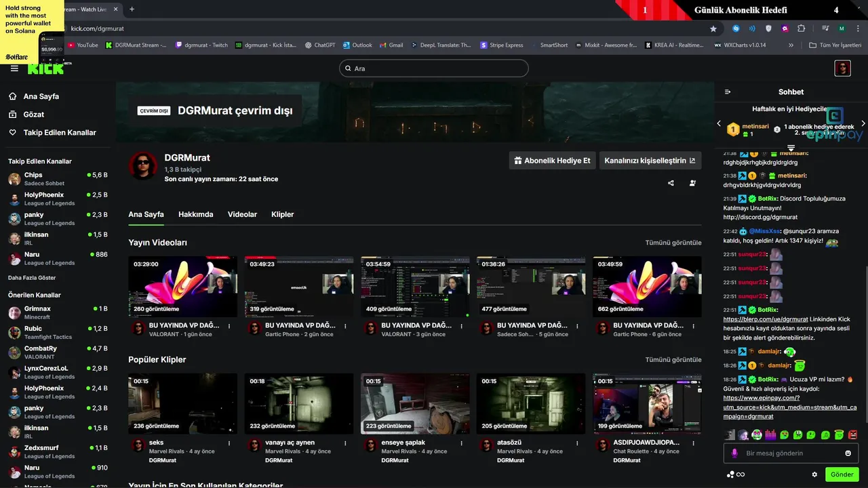
Task: Click the Chrome profile M icon
Action: pyautogui.click(x=842, y=28)
